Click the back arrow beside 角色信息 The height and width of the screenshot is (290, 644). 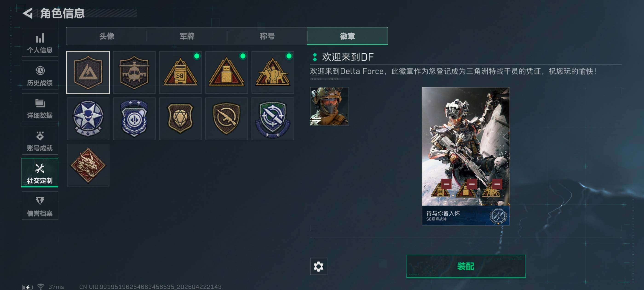(28, 13)
